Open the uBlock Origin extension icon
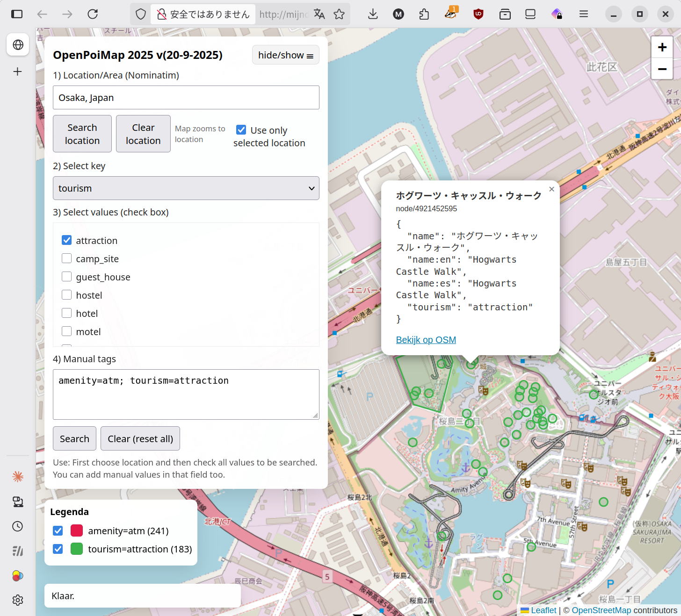This screenshot has height=616, width=681. click(x=478, y=14)
